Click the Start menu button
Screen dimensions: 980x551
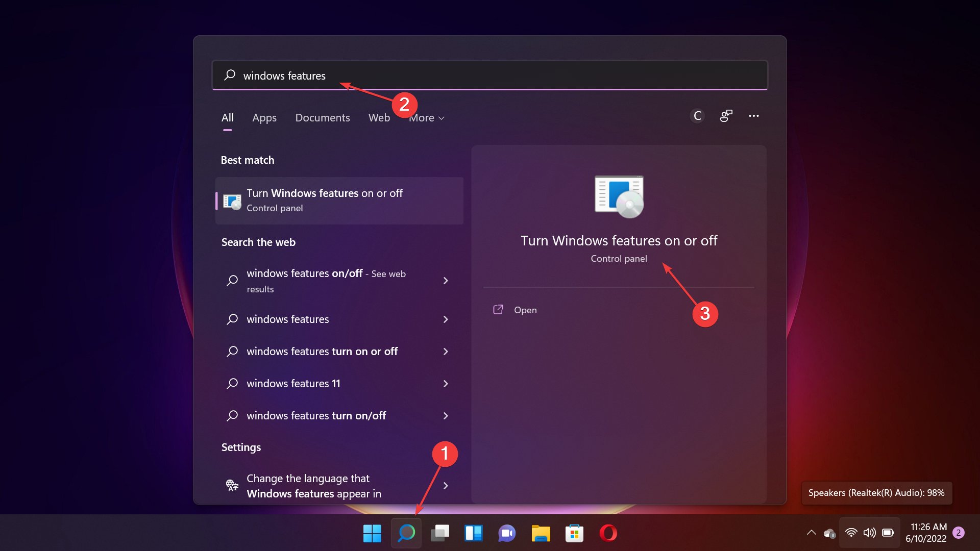[x=372, y=533]
